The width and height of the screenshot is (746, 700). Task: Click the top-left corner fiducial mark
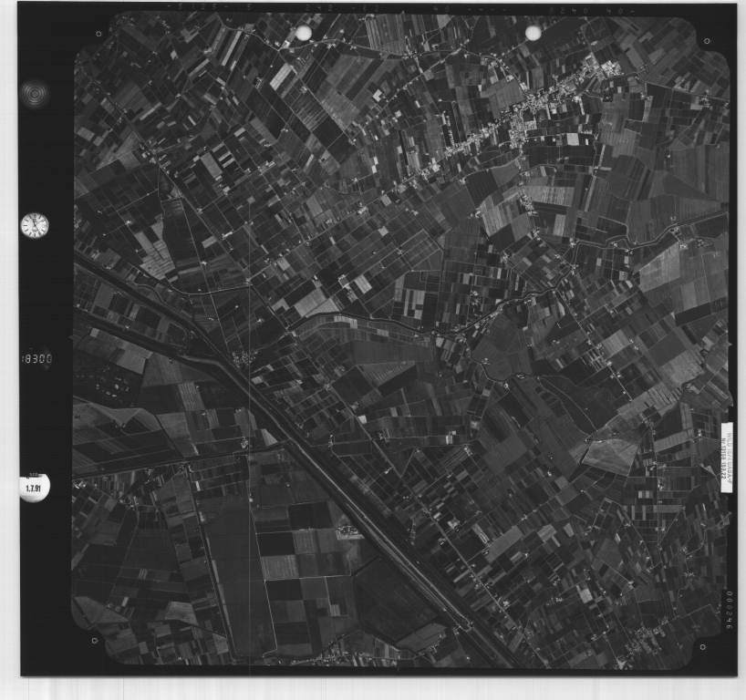point(98,34)
